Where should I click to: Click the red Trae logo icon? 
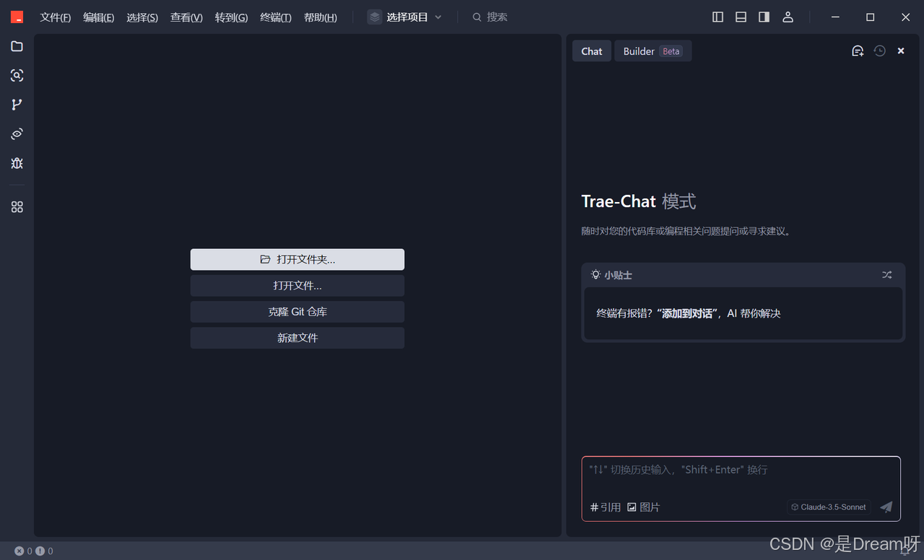point(17,17)
